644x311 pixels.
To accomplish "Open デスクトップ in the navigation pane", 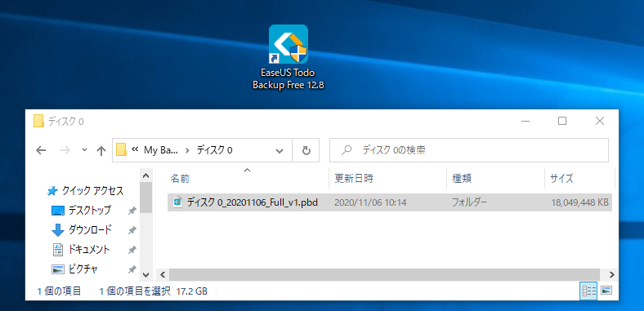I will coord(90,211).
